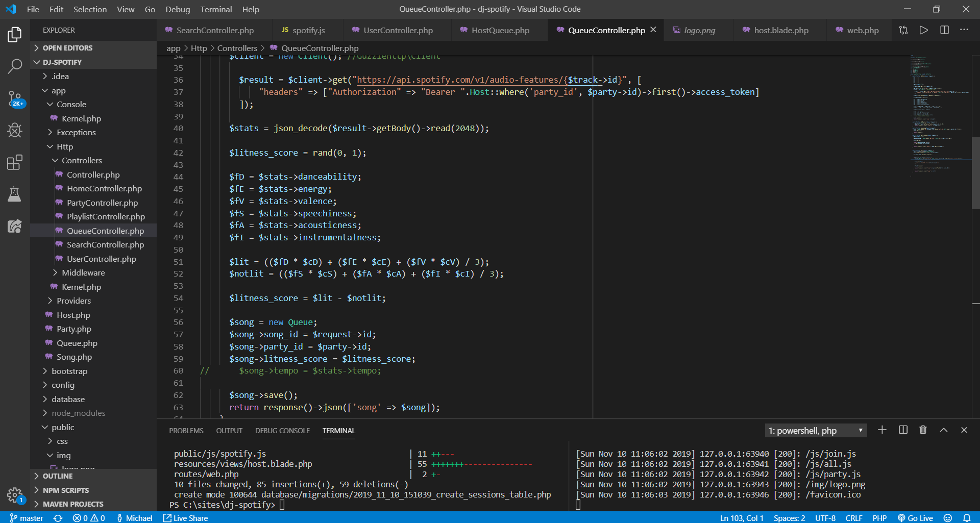Click the Live Share status button
Viewport: 980px width, 523px height.
tap(185, 518)
